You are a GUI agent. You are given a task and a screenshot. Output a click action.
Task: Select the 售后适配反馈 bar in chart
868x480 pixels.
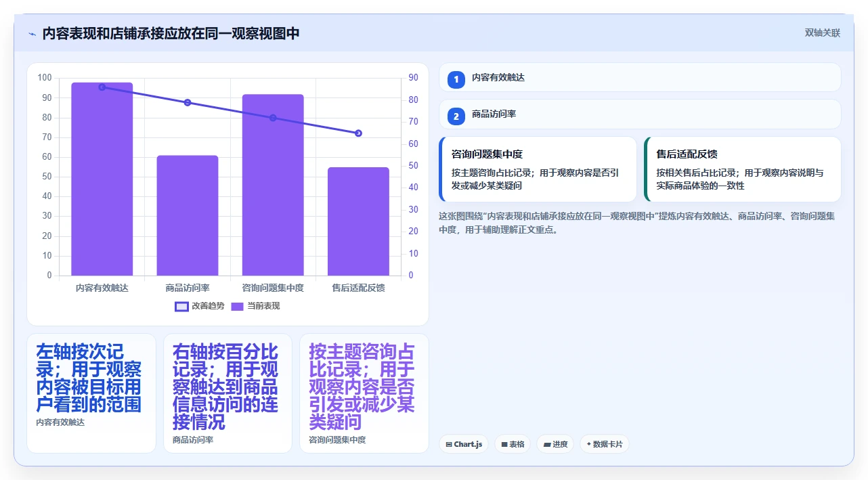[x=358, y=221]
